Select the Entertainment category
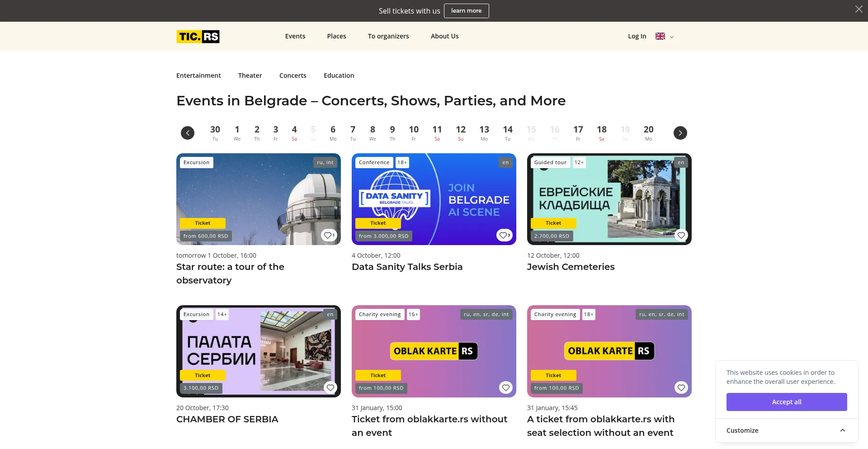Image resolution: width=868 pixels, height=449 pixels. (x=198, y=76)
